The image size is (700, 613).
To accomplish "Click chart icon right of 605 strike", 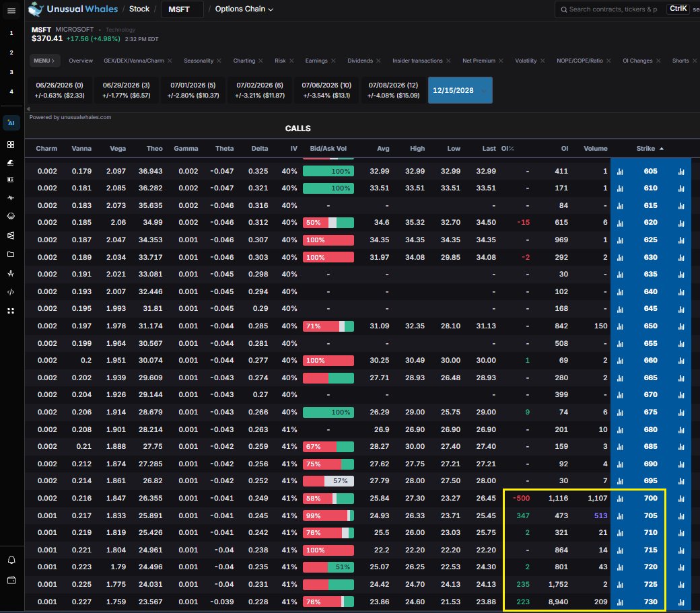I will pos(681,172).
